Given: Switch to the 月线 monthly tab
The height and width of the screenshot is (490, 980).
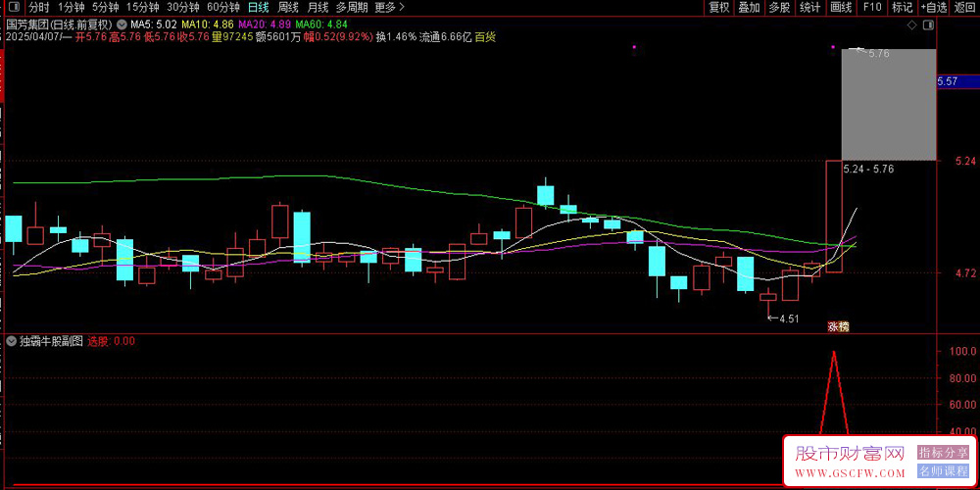Looking at the screenshot, I should pyautogui.click(x=318, y=8).
